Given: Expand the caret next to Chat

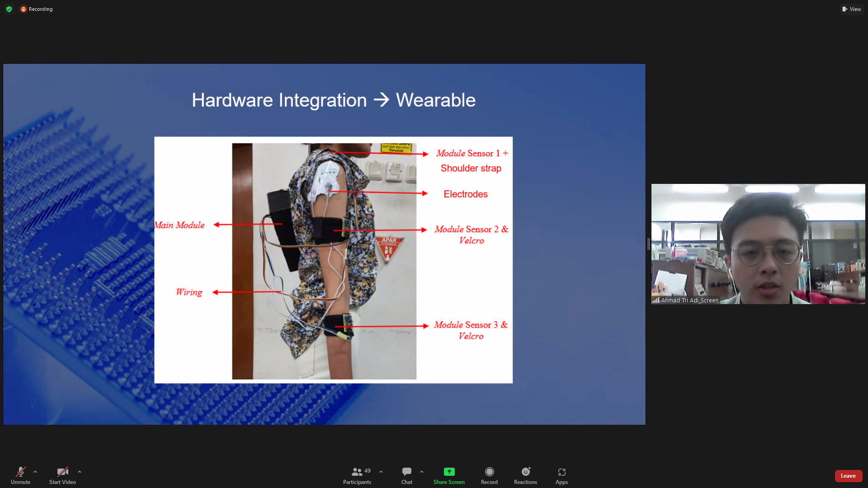Looking at the screenshot, I should 422,472.
